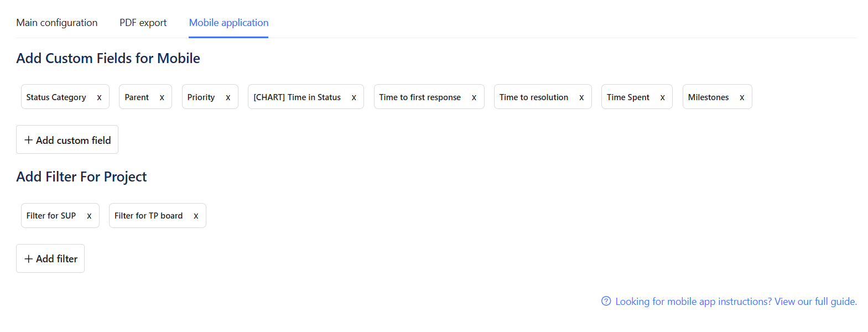Click the Add filter button
Screen dimensions: 868x332
(x=50, y=258)
